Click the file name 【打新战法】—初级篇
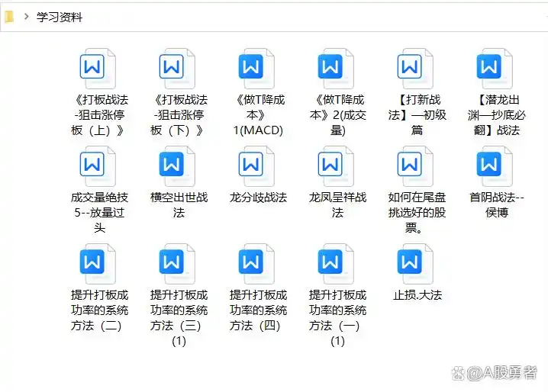 click(417, 115)
